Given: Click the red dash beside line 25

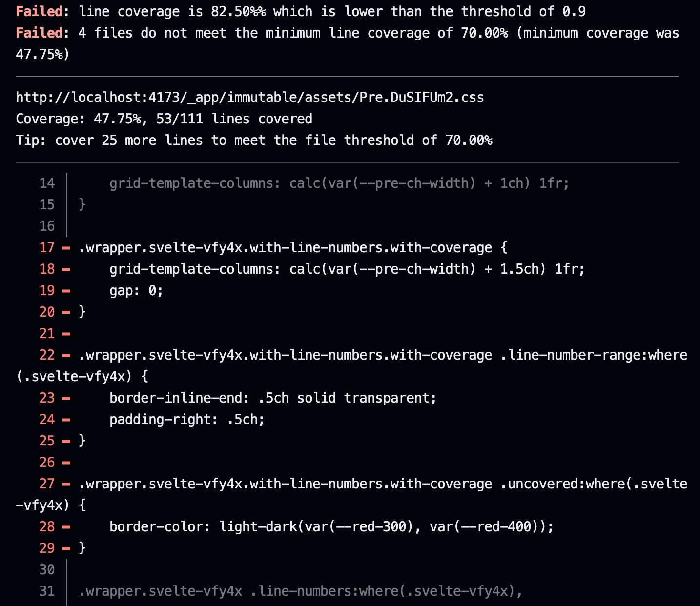Looking at the screenshot, I should (x=65, y=441).
